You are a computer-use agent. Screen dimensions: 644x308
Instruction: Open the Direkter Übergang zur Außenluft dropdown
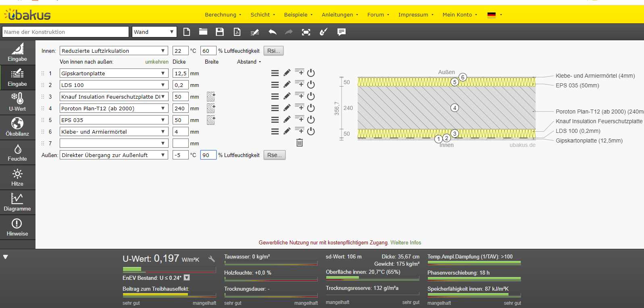coord(114,155)
